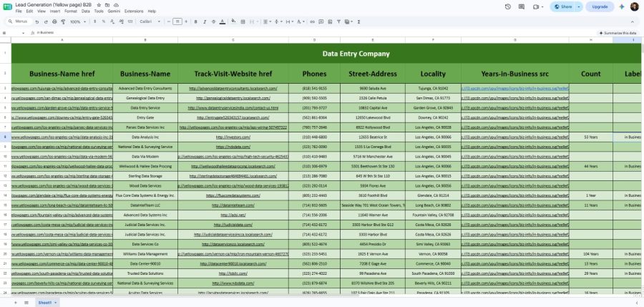Click the font size field showing 11

177,21
